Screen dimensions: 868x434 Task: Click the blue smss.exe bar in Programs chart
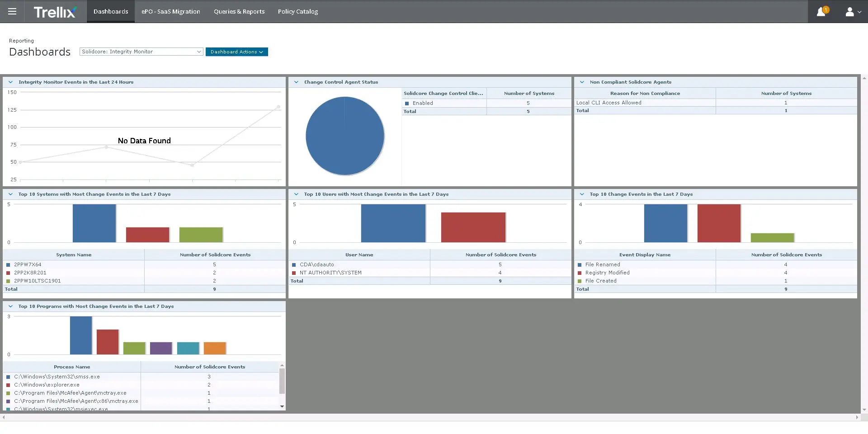81,335
